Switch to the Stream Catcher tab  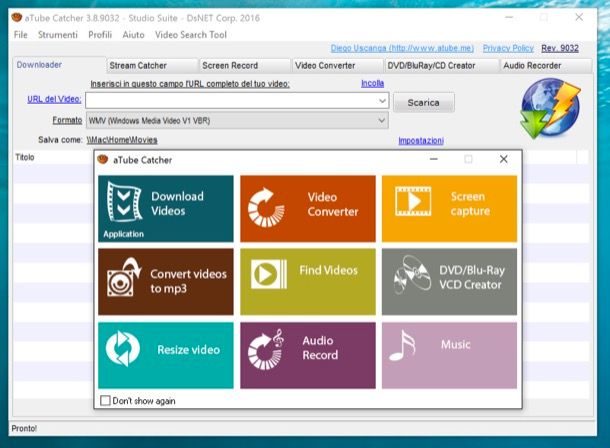(138, 66)
